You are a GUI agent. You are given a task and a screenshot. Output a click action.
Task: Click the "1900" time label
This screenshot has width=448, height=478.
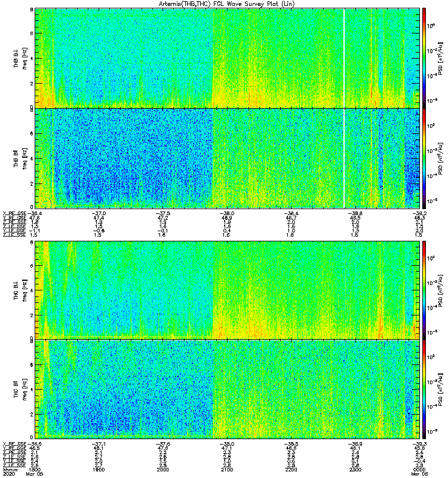point(99,470)
